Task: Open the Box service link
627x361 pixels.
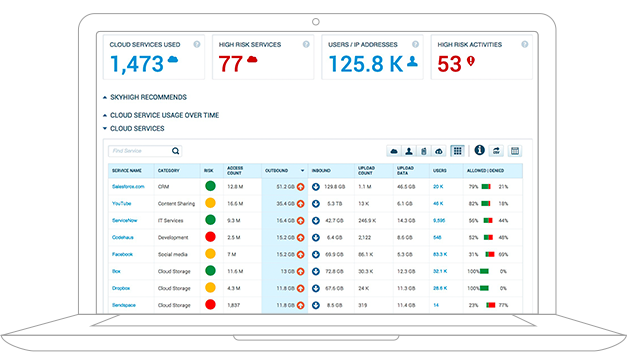Action: (x=116, y=271)
